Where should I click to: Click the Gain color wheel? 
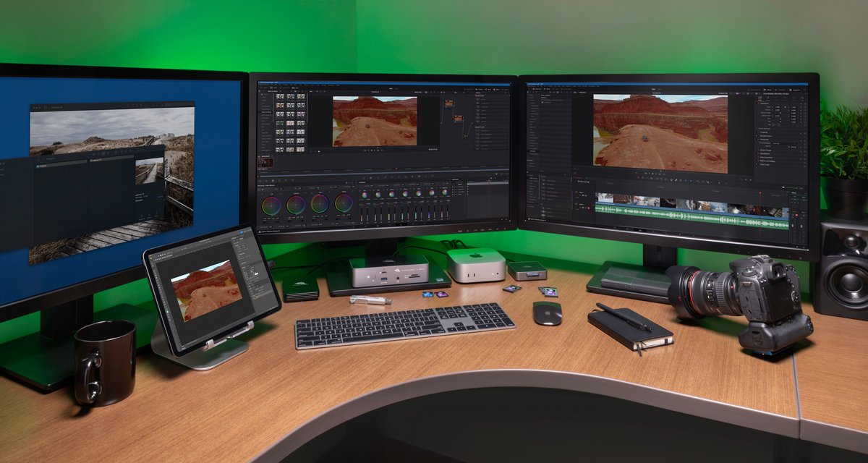(x=320, y=203)
